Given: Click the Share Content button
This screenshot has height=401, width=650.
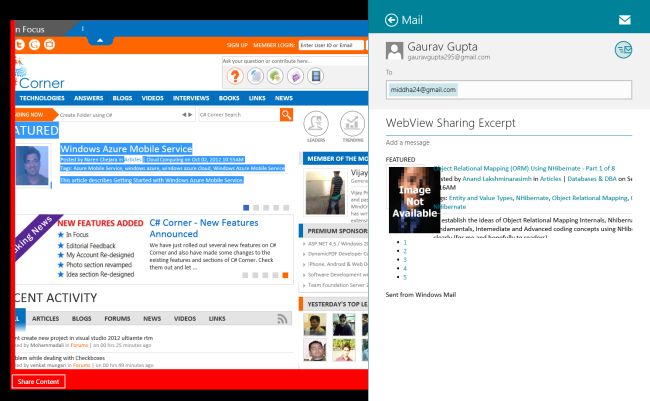Looking at the screenshot, I should (39, 382).
